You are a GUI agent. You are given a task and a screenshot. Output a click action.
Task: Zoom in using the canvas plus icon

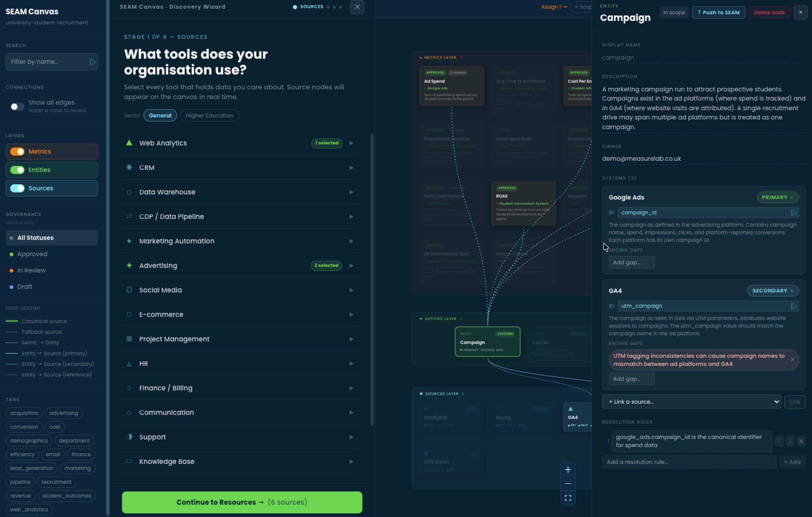click(x=568, y=469)
